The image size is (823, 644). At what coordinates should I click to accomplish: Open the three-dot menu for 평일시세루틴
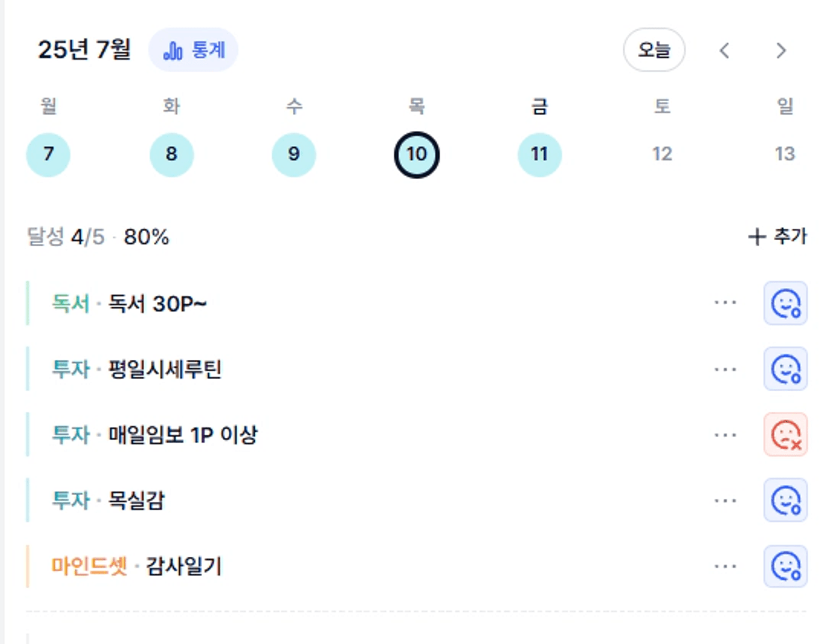pyautogui.click(x=725, y=369)
